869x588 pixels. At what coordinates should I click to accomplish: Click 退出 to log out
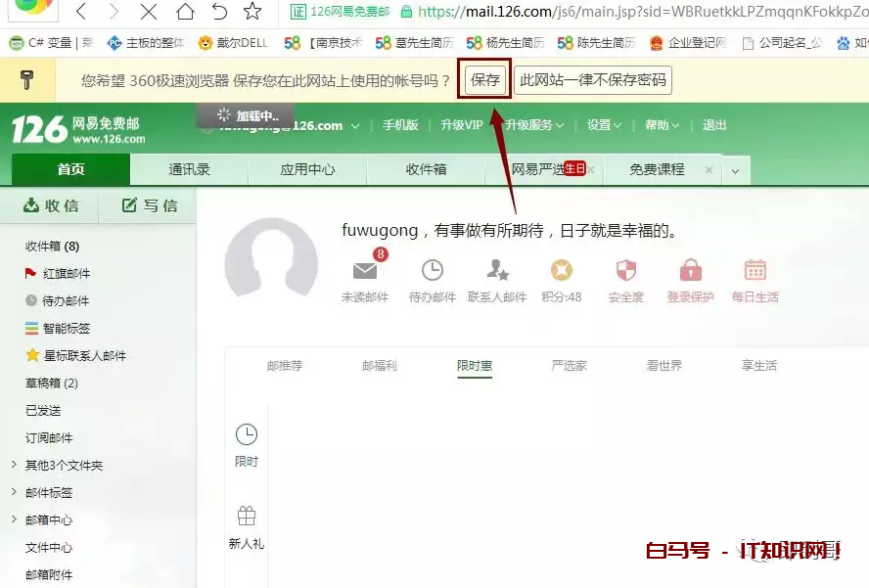pos(712,125)
